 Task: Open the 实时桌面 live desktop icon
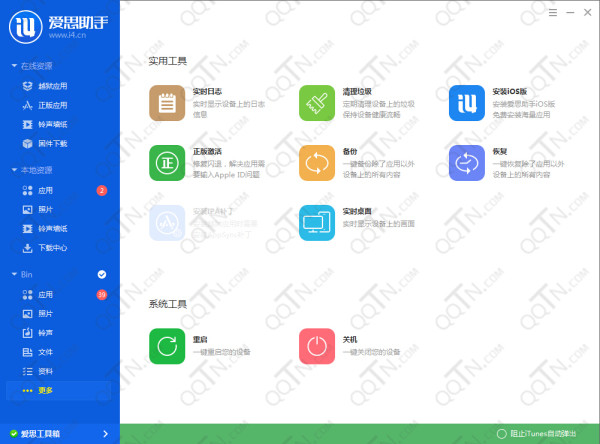(317, 223)
